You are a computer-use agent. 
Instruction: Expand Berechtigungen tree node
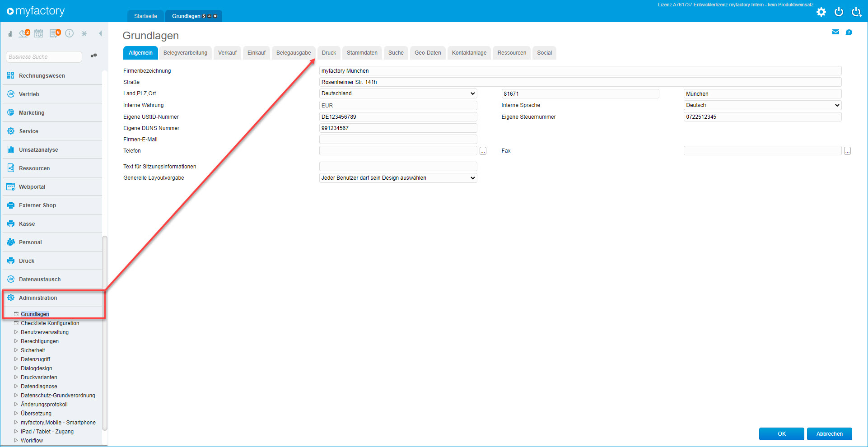(x=16, y=341)
